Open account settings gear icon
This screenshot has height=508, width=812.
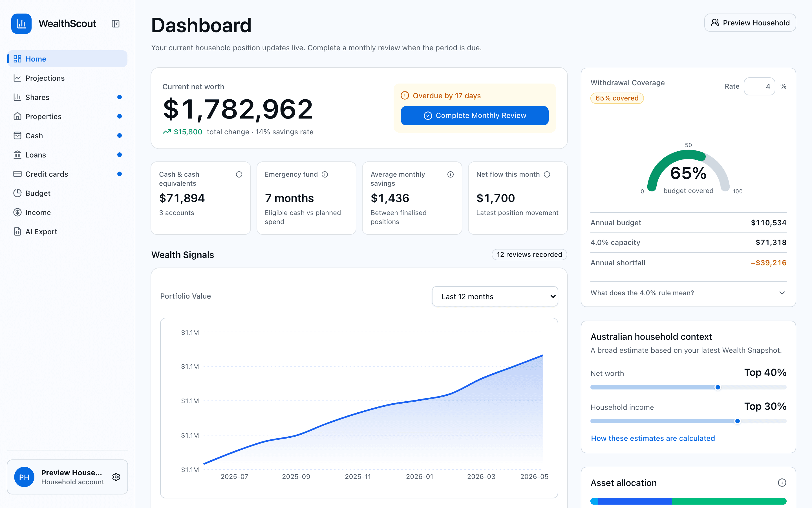coord(116,477)
